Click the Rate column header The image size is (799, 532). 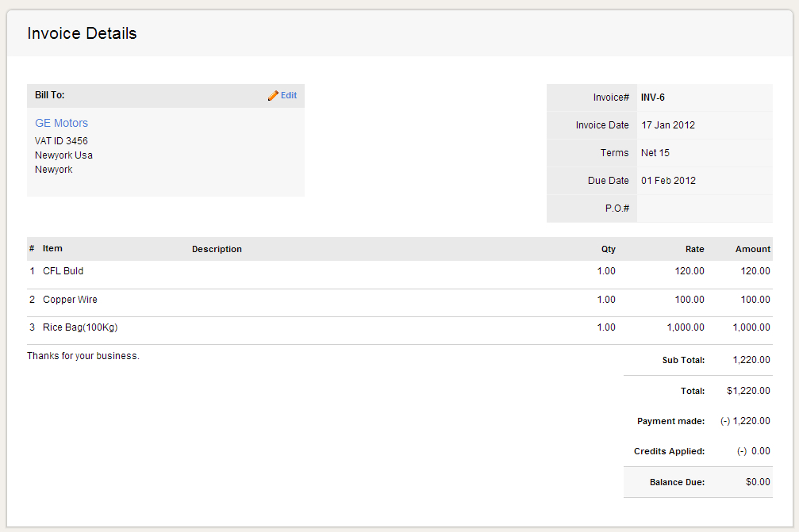point(694,249)
